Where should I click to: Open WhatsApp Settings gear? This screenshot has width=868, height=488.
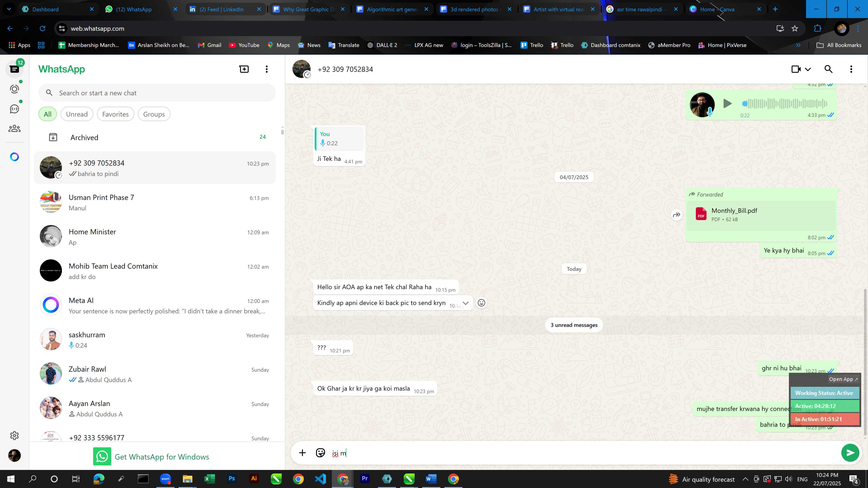14,435
